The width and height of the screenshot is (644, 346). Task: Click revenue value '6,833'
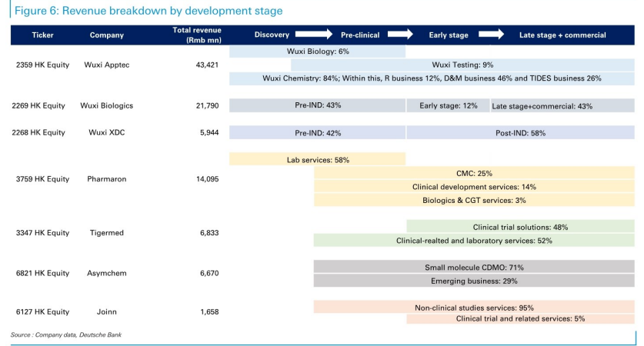tap(209, 233)
